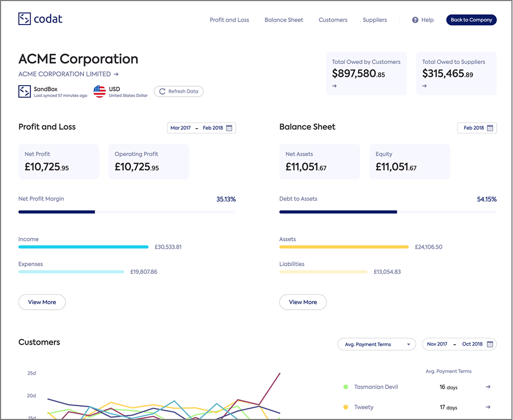This screenshot has width=513, height=420.
Task: Click the Codat logo icon in header
Action: (x=25, y=19)
